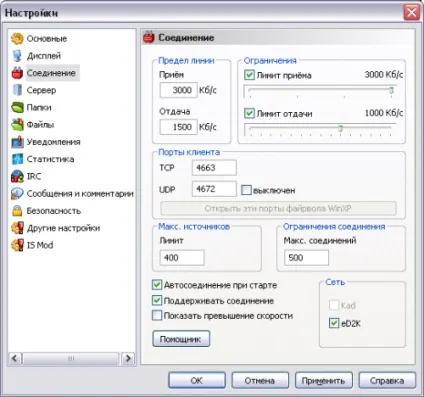Viewport: 424px width, 397px height.
Task: Enable Показать превышение скорости
Action: coord(157,315)
